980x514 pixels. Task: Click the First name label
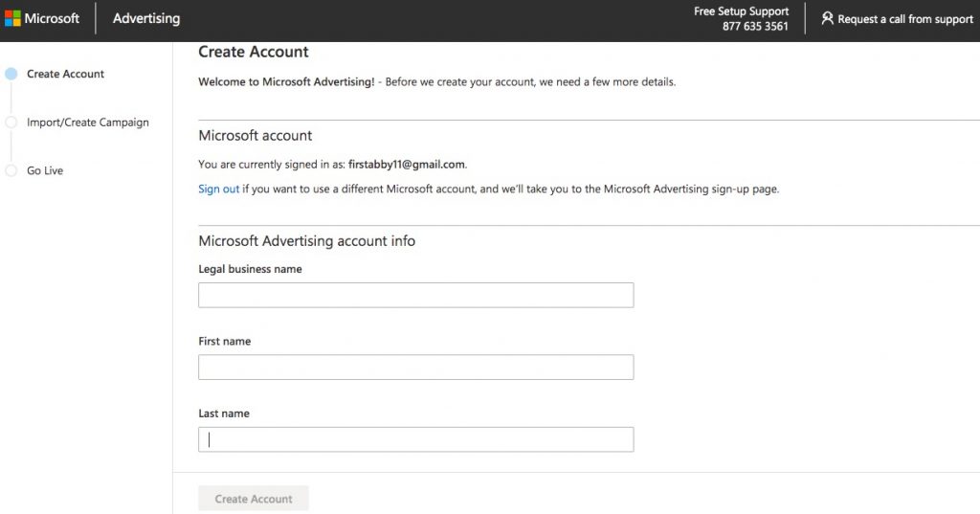pos(224,342)
